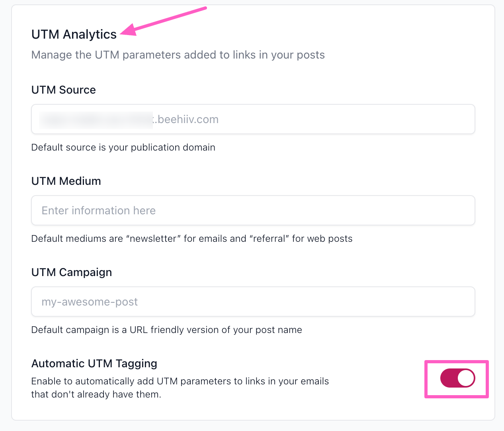Click the Automatic UTM Tagging label
Viewport: 504px width, 431px height.
pos(94,363)
